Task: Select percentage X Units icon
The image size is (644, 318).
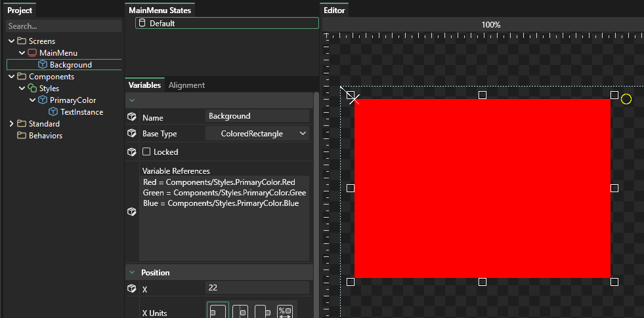Action: click(x=285, y=312)
